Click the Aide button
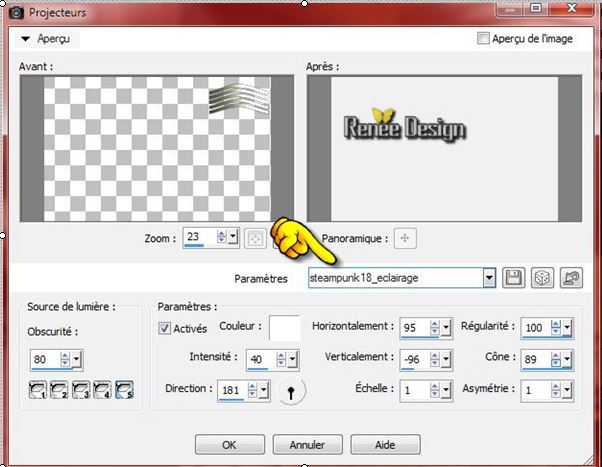 pyautogui.click(x=385, y=445)
